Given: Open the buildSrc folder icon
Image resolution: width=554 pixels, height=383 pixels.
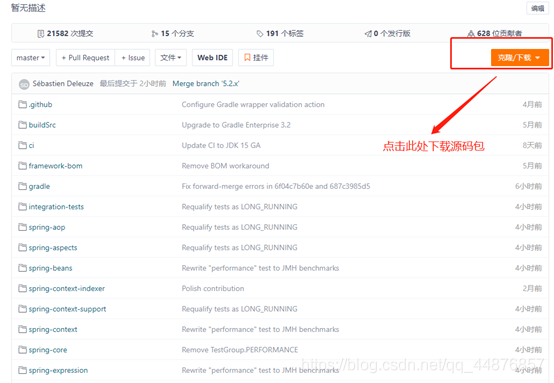Looking at the screenshot, I should [x=23, y=125].
